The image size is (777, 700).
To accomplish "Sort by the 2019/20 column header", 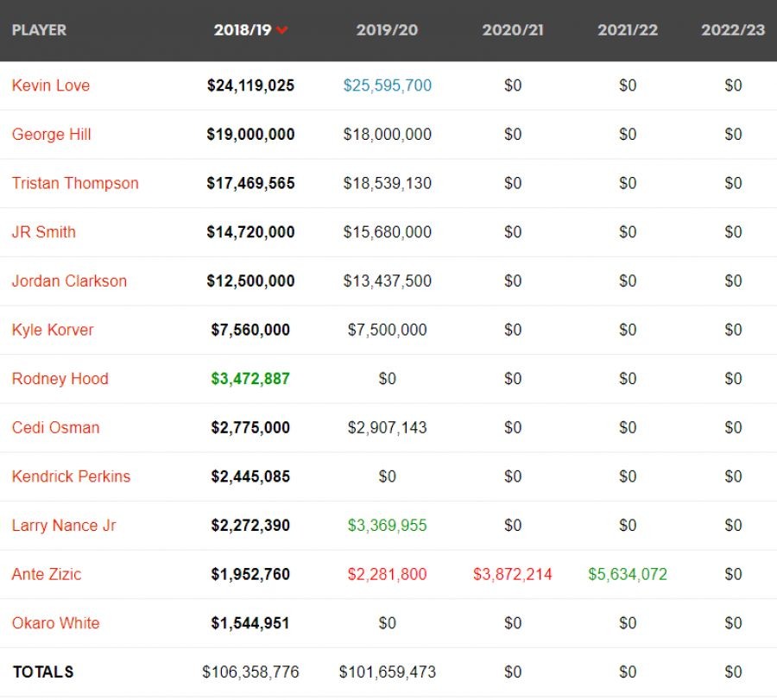I will tap(387, 29).
